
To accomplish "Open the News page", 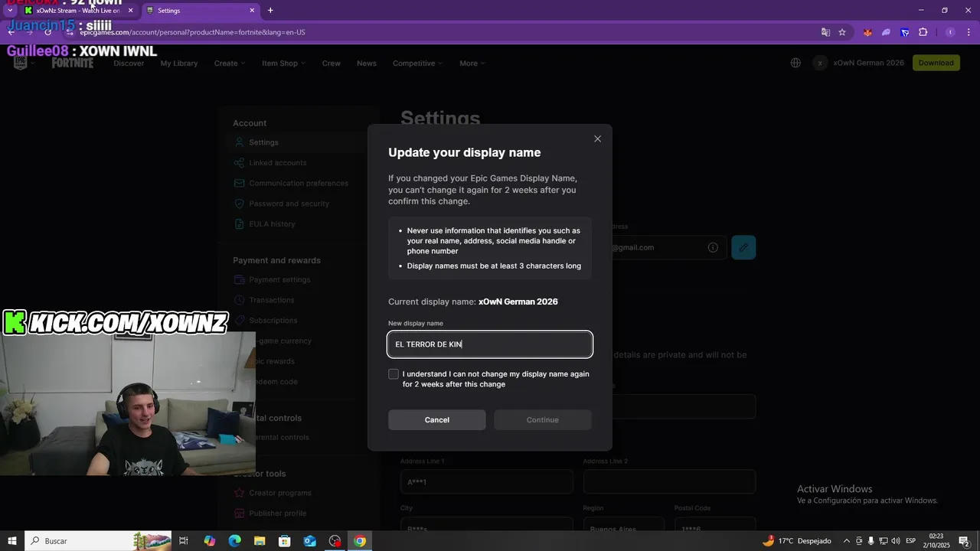I will [x=367, y=63].
